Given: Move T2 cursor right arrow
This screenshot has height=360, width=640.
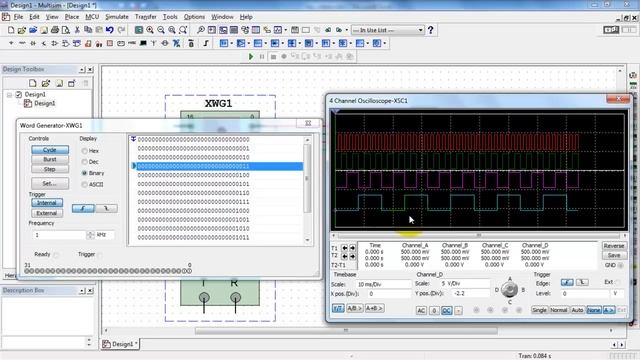Looking at the screenshot, I should (352, 256).
